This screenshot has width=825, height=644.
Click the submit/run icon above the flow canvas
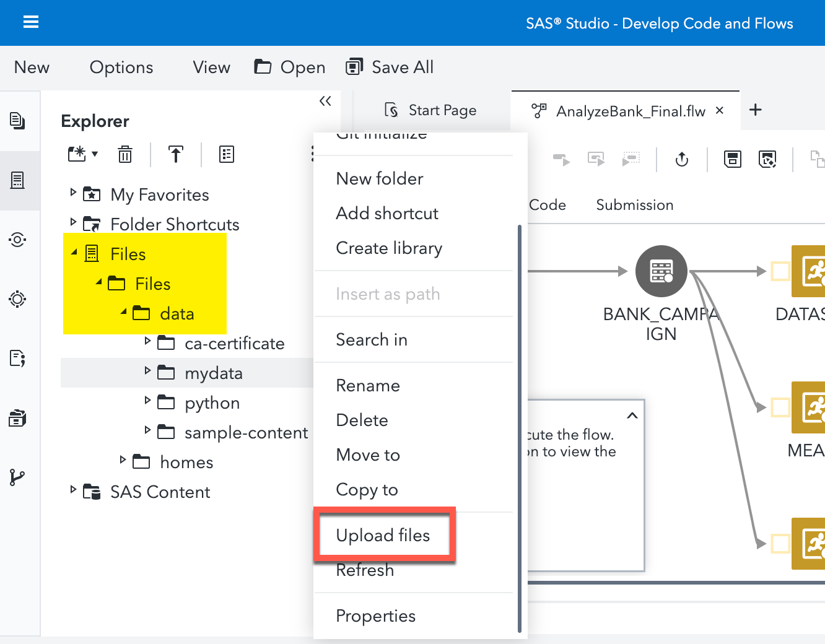[x=681, y=159]
